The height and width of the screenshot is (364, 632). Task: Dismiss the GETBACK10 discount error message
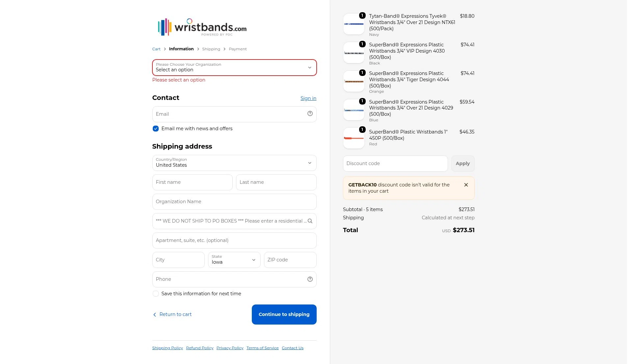tap(466, 185)
